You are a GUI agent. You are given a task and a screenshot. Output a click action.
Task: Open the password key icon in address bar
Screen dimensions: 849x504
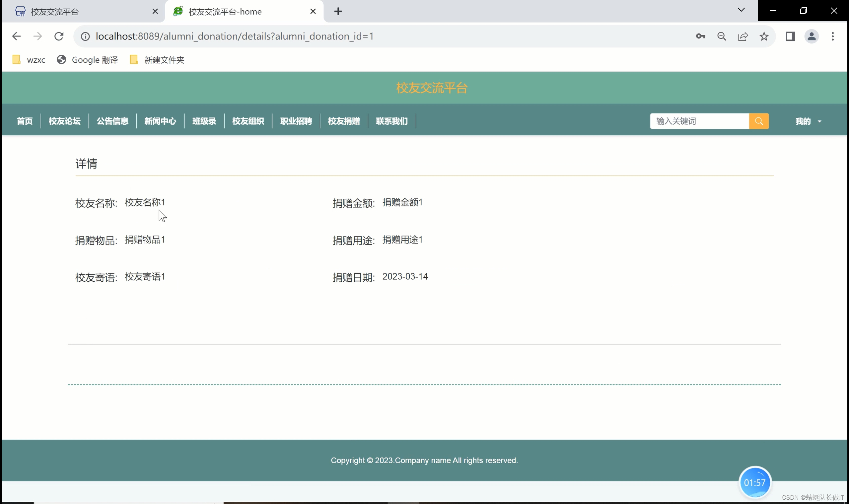pos(701,36)
